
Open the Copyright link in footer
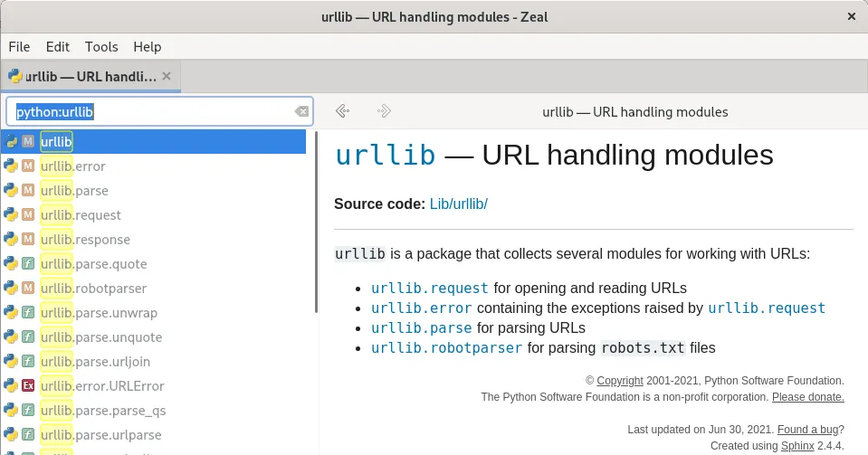pos(620,381)
